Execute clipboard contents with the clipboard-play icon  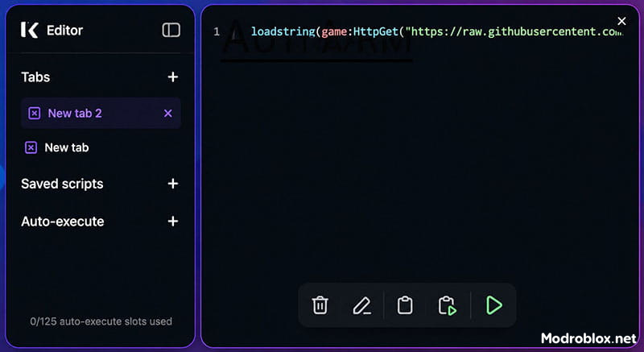coord(448,305)
